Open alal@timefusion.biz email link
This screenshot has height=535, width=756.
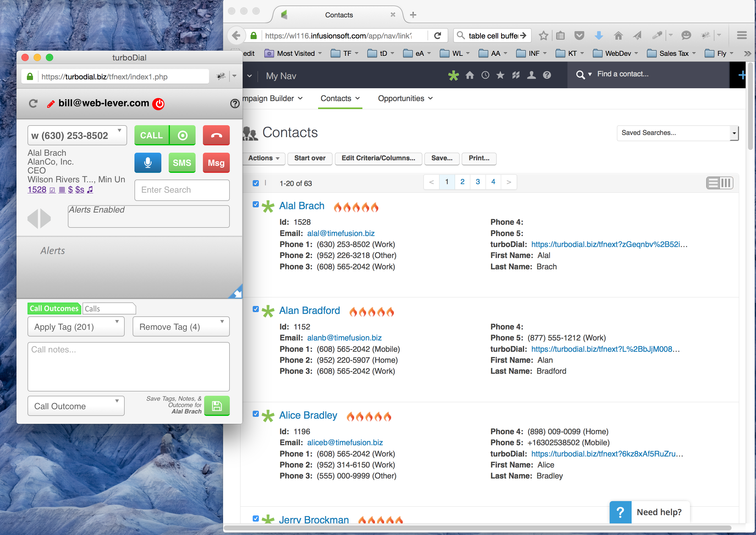pos(341,233)
